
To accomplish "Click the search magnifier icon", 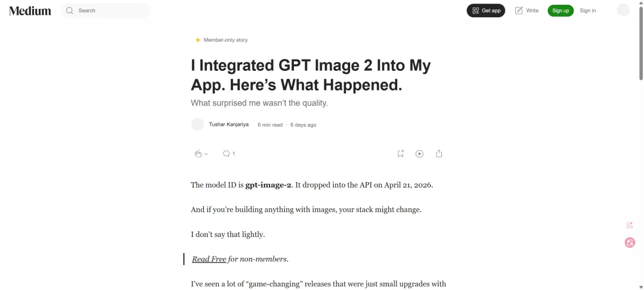I will click(x=69, y=11).
